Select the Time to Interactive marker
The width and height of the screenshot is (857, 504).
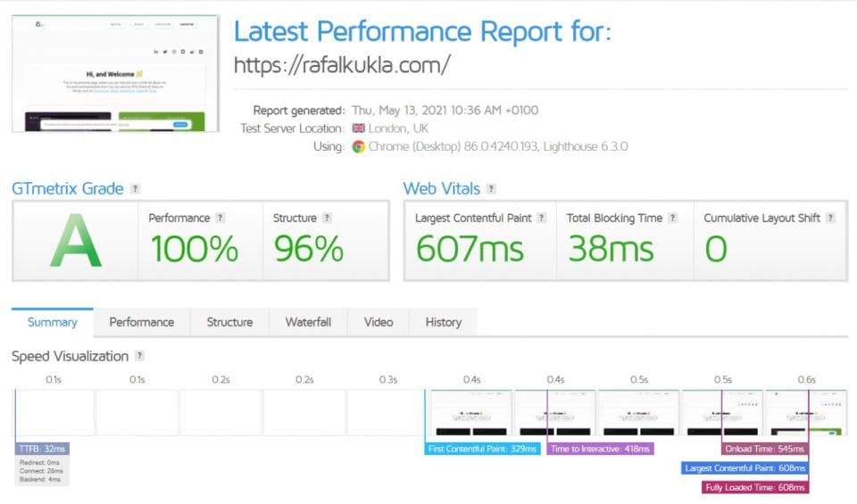[600, 449]
